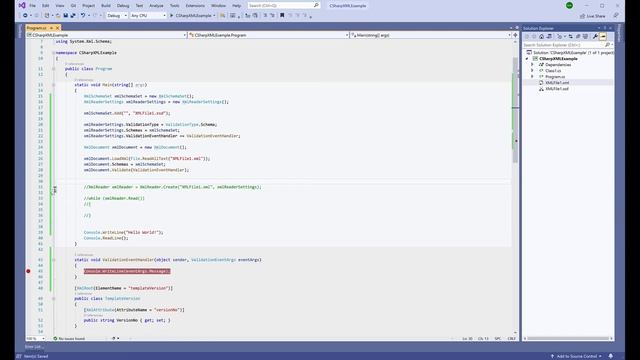The image size is (640, 360).
Task: Click Solution Explorer Properties wrench icon
Action: coord(595,36)
